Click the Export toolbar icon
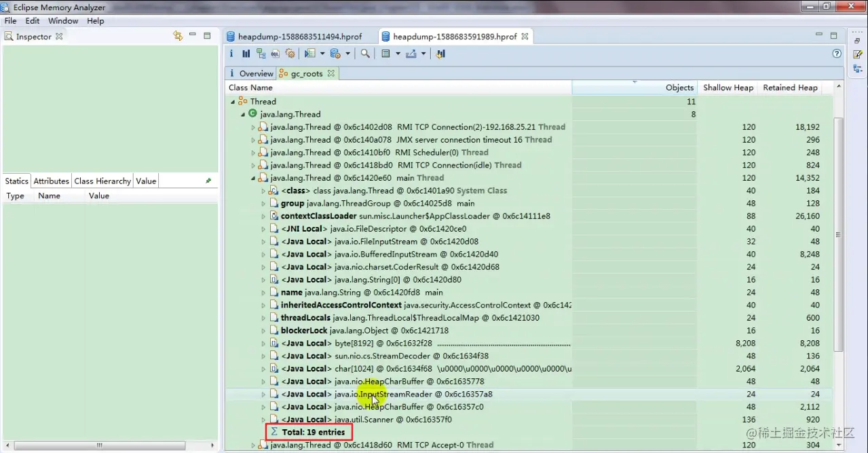This screenshot has height=453, width=868. pyautogui.click(x=411, y=54)
